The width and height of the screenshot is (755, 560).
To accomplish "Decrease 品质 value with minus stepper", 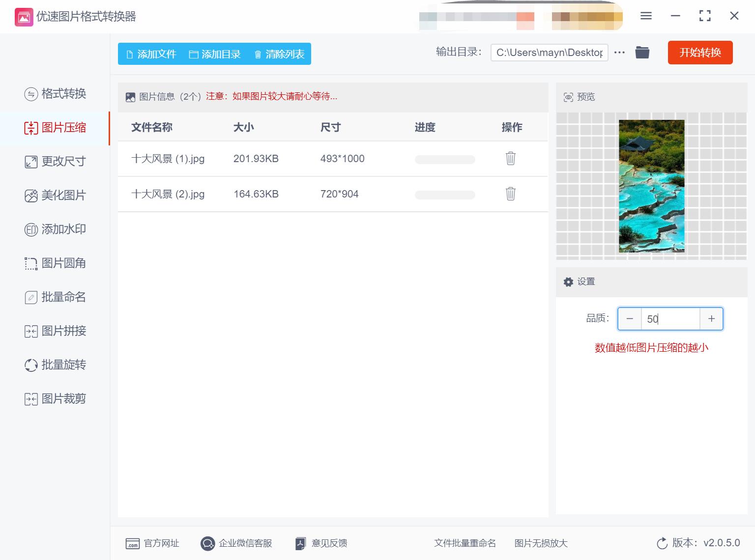I will click(630, 318).
